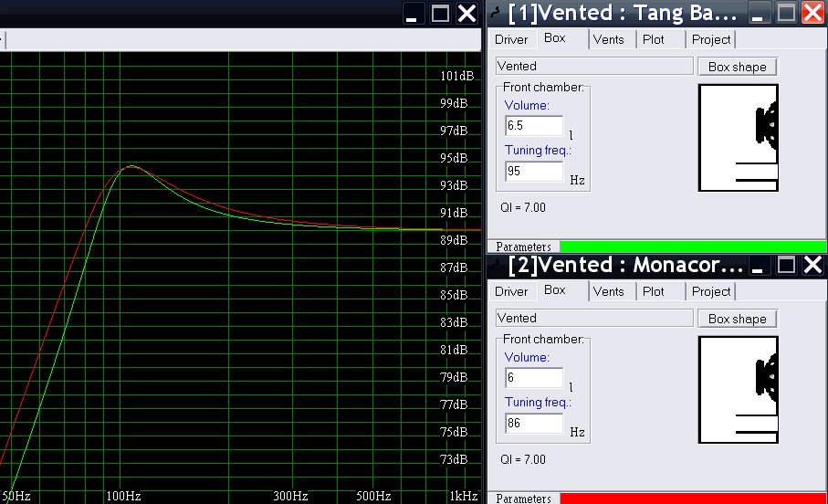This screenshot has height=504, width=828.
Task: Click the 50Hz frequency axis label
Action: coord(16,496)
